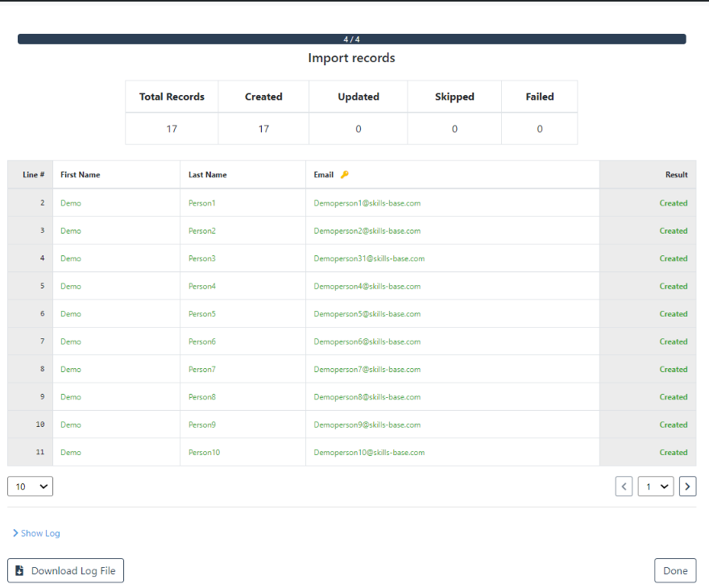The image size is (709, 588).
Task: Select email Demoperson1@skills-base.com
Action: point(367,203)
